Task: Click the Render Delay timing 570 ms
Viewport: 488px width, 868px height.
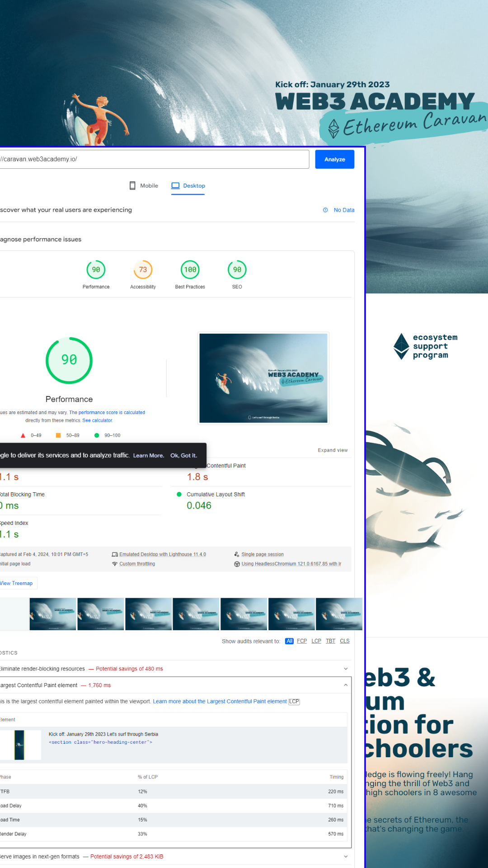Action: [336, 834]
